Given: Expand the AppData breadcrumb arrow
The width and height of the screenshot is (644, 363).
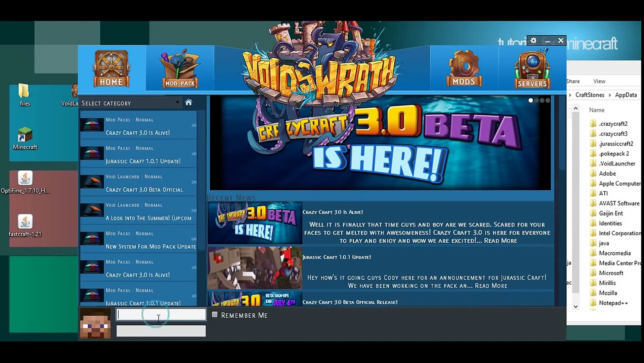Looking at the screenshot, I should tap(610, 95).
